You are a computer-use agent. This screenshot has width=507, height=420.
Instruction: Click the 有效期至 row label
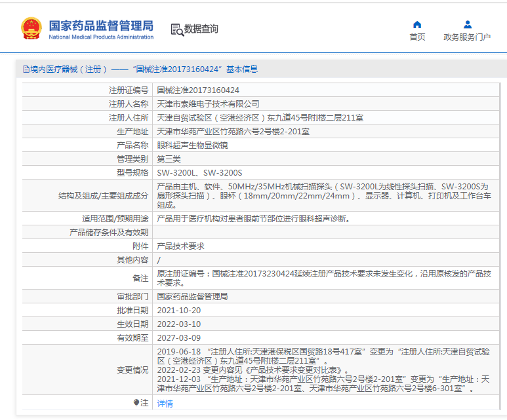point(132,337)
